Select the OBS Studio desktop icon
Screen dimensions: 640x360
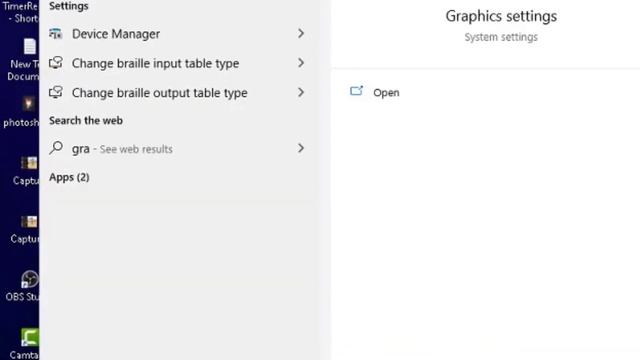pos(30,280)
